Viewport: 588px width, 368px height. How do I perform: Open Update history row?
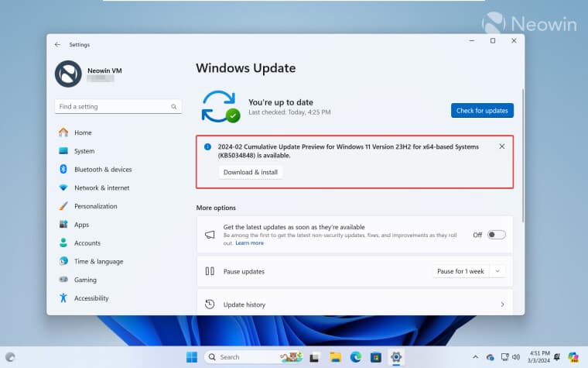point(354,304)
